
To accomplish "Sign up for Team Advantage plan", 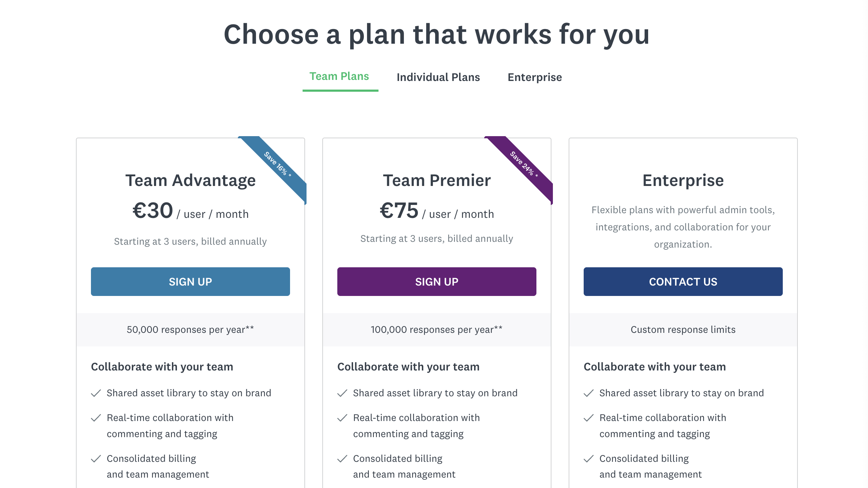I will pyautogui.click(x=190, y=282).
